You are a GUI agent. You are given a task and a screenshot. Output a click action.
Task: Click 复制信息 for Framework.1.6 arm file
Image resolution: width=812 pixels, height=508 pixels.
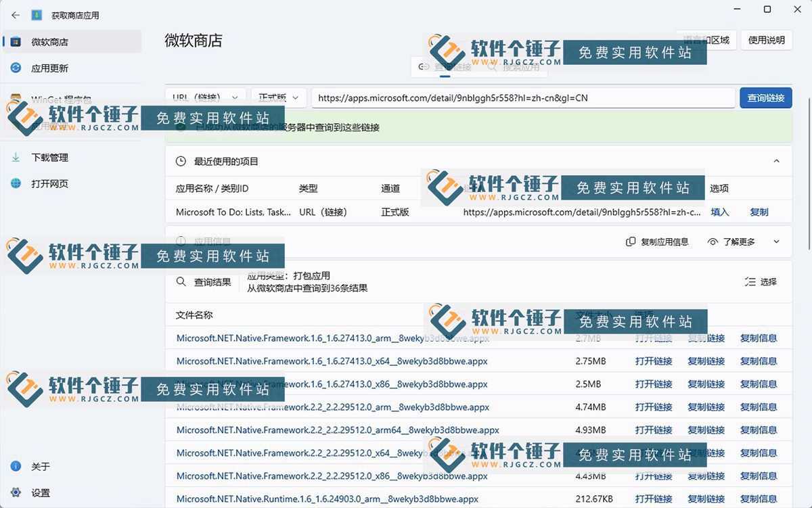759,338
